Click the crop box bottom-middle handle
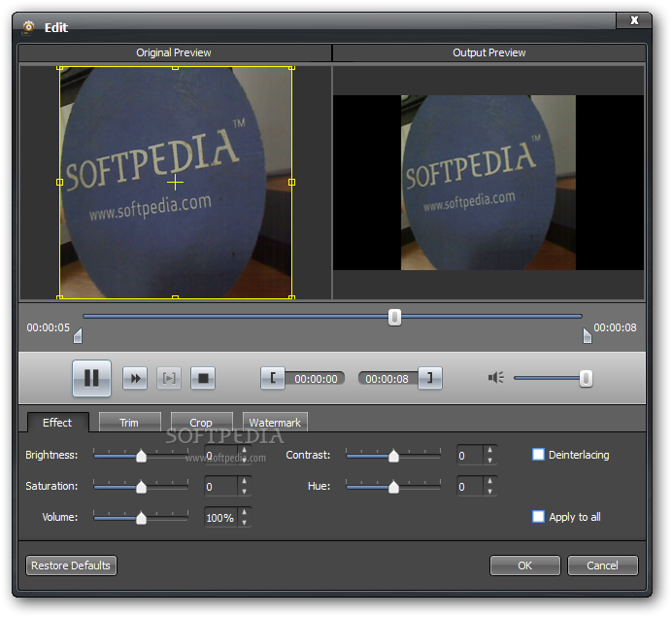672x617 pixels. tap(176, 296)
